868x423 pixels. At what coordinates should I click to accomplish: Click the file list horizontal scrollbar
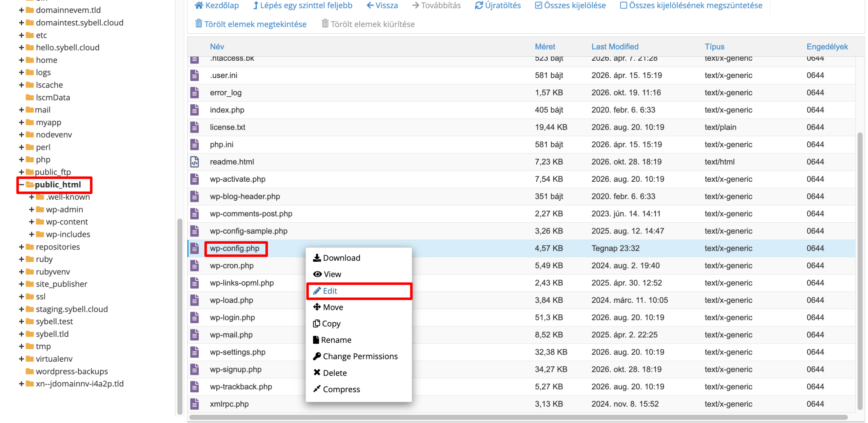pyautogui.click(x=518, y=417)
